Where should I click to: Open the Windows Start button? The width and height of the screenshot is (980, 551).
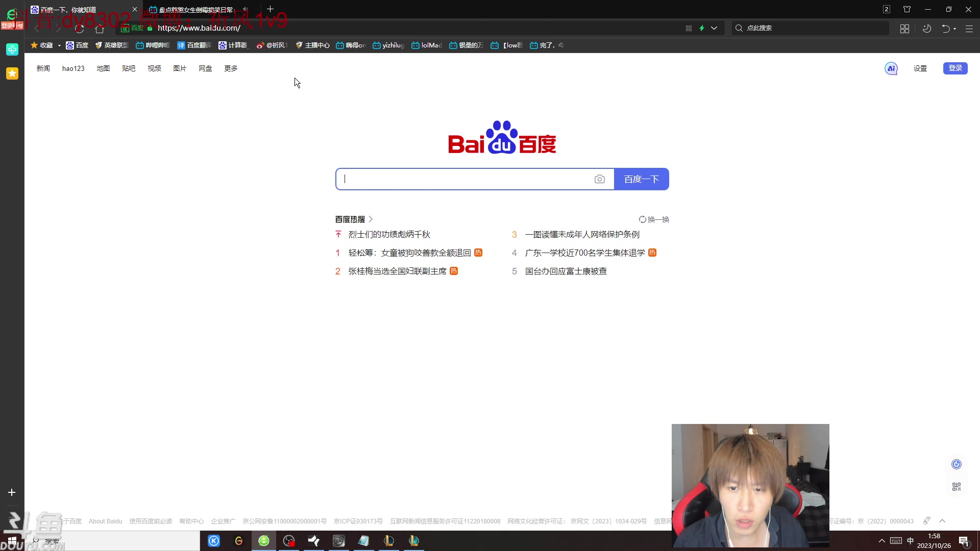tap(12, 541)
